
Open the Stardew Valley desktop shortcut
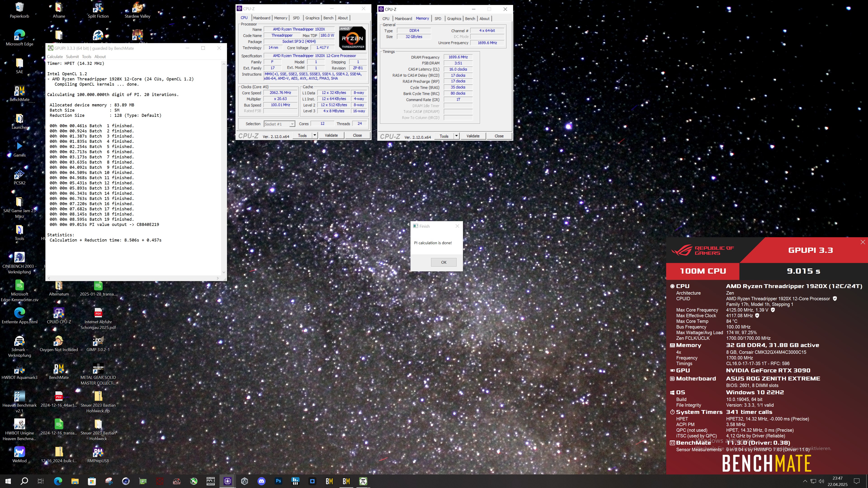pyautogui.click(x=137, y=10)
